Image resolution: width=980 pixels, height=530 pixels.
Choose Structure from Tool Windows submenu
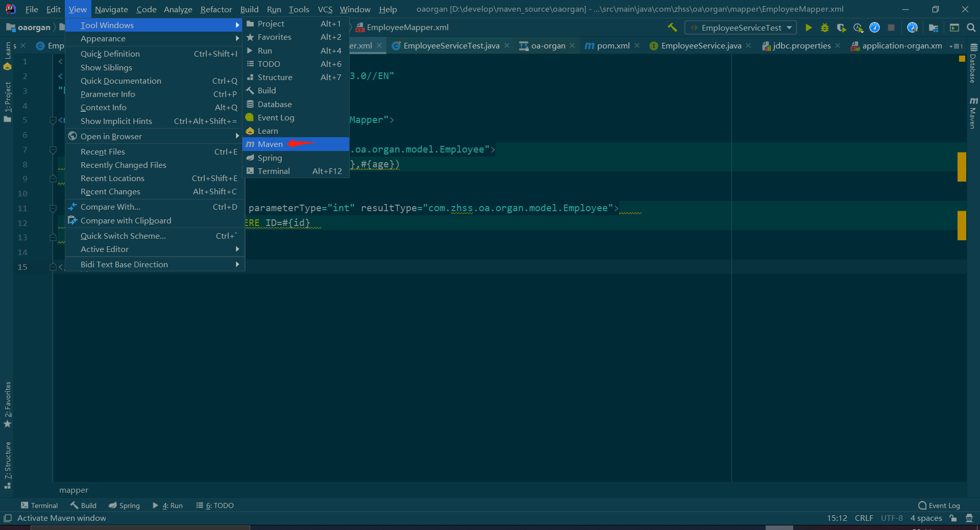click(x=296, y=78)
